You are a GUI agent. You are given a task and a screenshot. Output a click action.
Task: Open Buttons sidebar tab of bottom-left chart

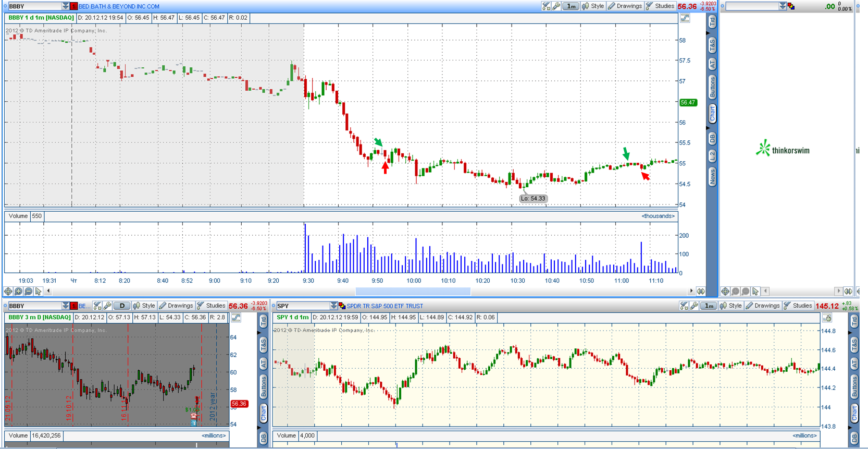[264, 386]
